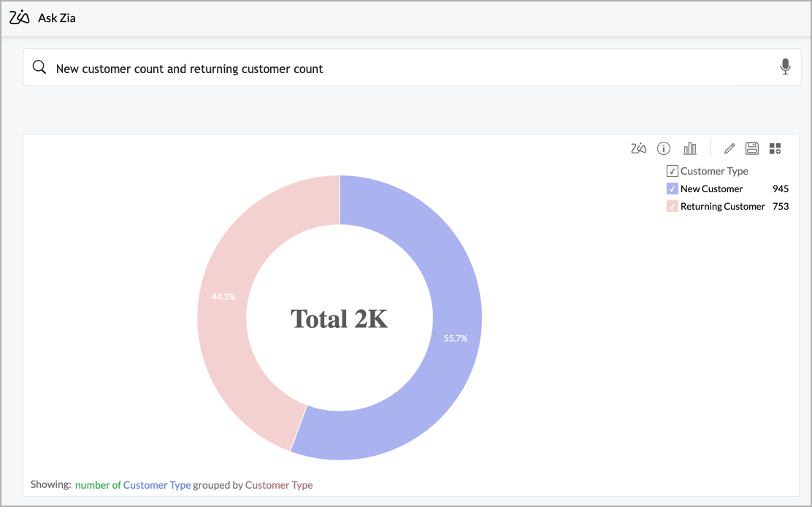
Task: Open the chart info icon
Action: pyautogui.click(x=664, y=148)
